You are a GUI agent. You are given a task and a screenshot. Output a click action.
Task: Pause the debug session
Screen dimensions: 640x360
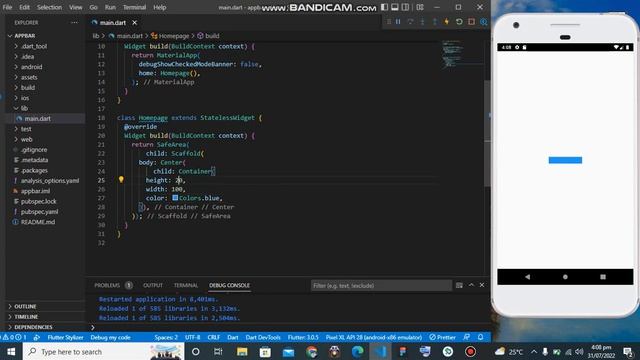coord(398,22)
